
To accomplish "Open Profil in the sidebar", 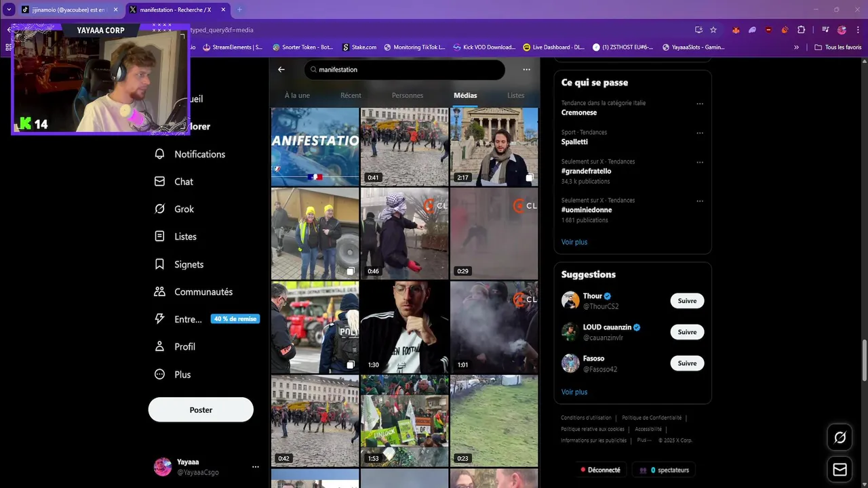I will point(175,346).
